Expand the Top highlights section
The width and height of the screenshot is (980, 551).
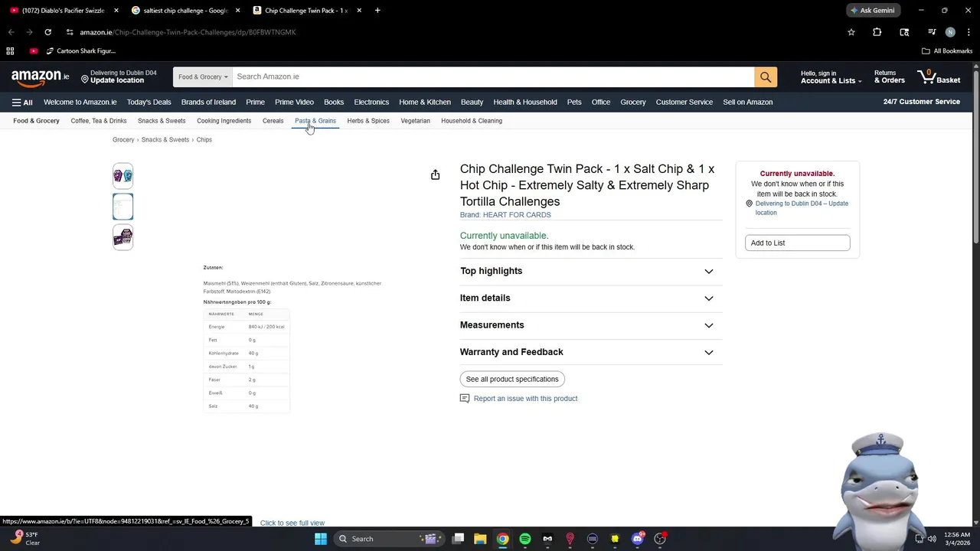590,271
